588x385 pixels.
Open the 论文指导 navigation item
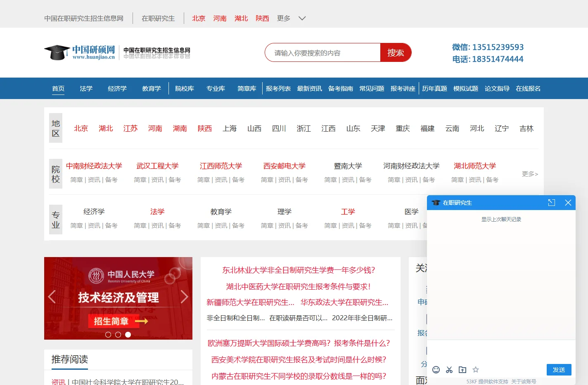coord(497,89)
